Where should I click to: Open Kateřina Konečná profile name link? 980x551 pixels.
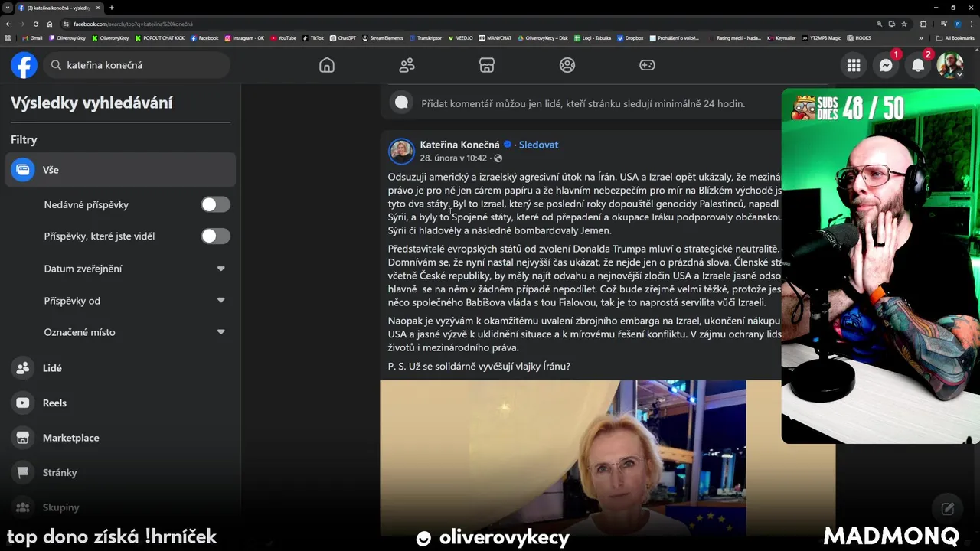pos(460,145)
